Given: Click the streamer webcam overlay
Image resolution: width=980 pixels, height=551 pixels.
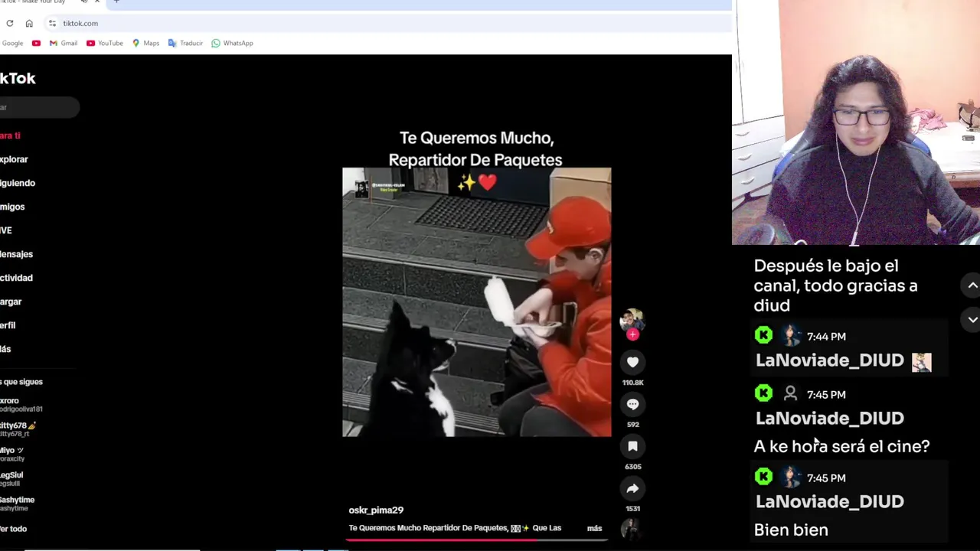Looking at the screenshot, I should (x=856, y=122).
